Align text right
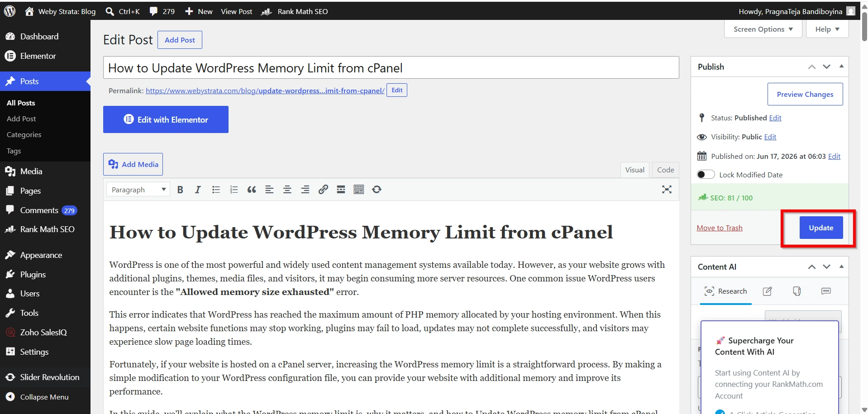This screenshot has width=868, height=414. pos(305,190)
